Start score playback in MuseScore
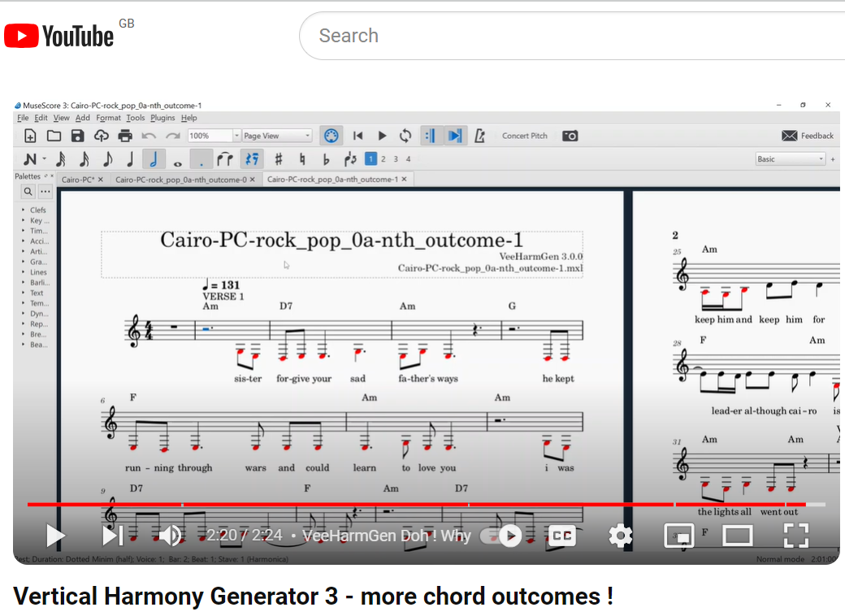This screenshot has height=616, width=845. click(x=382, y=136)
